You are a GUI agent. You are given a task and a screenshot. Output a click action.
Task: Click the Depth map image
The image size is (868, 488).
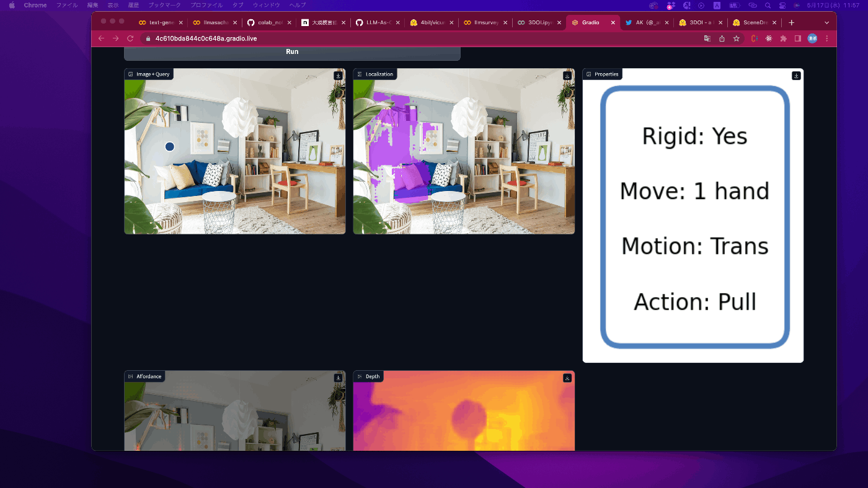[464, 411]
